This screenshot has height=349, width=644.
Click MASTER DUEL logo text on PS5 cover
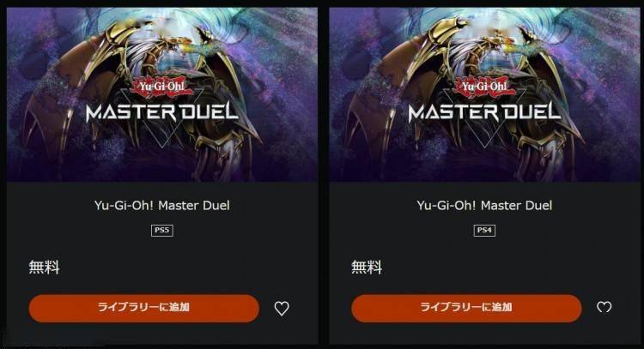(161, 112)
